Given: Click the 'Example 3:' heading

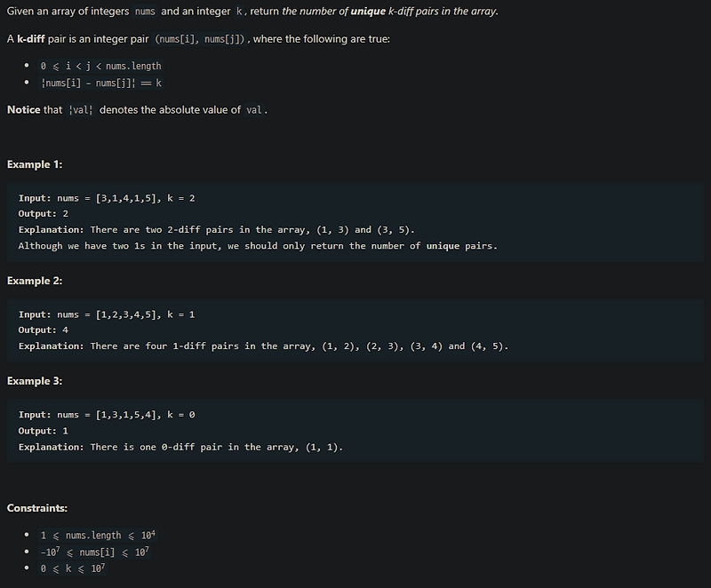Looking at the screenshot, I should point(35,381).
